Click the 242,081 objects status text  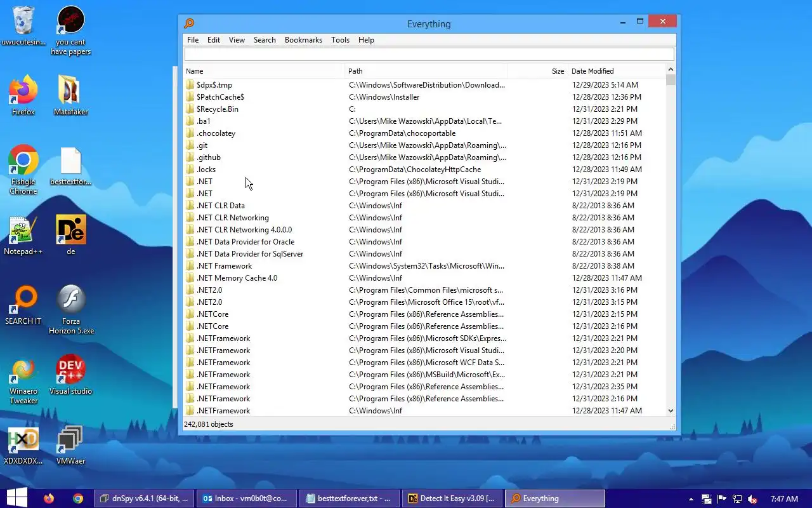(x=209, y=424)
